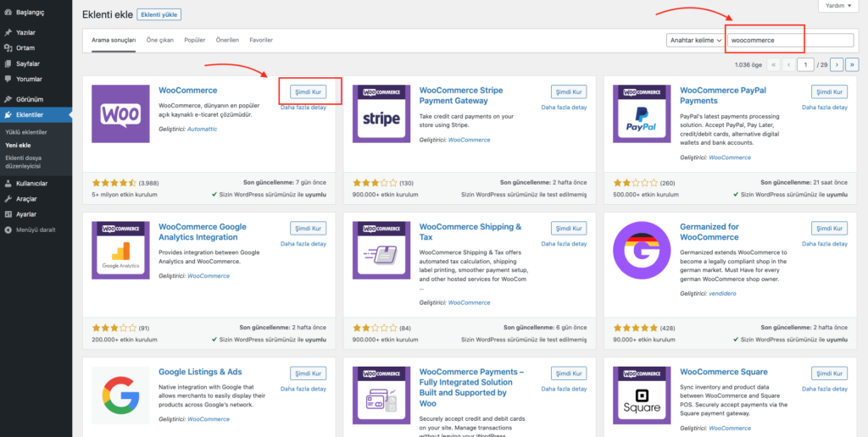Click the Stripe Payment Gateway plugin logo
The width and height of the screenshot is (868, 437).
[x=381, y=114]
